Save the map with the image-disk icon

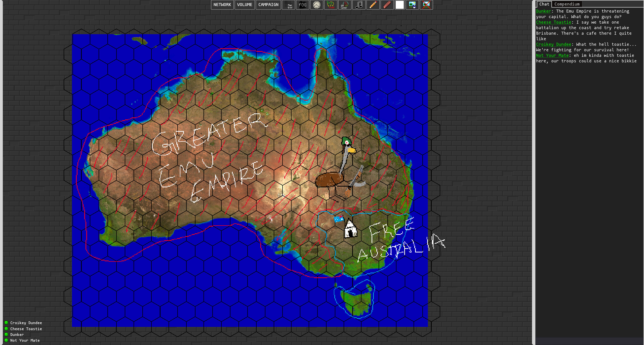click(413, 5)
